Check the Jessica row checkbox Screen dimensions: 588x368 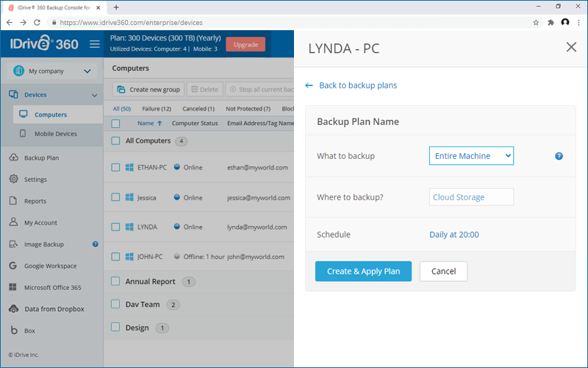[115, 197]
